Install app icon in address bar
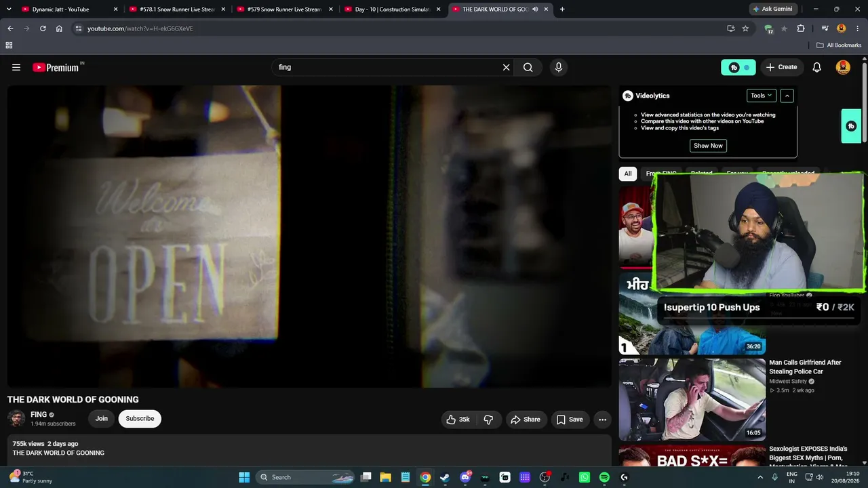Viewport: 868px width, 488px height. (x=730, y=28)
